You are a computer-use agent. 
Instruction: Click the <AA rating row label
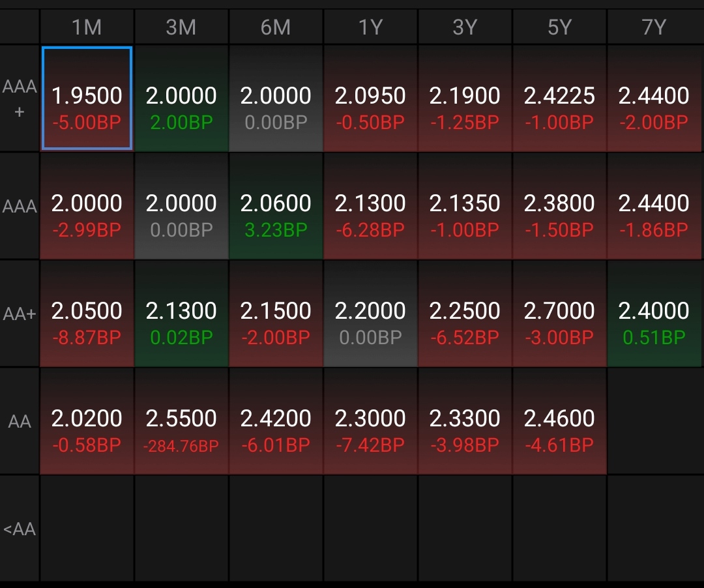pos(20,529)
